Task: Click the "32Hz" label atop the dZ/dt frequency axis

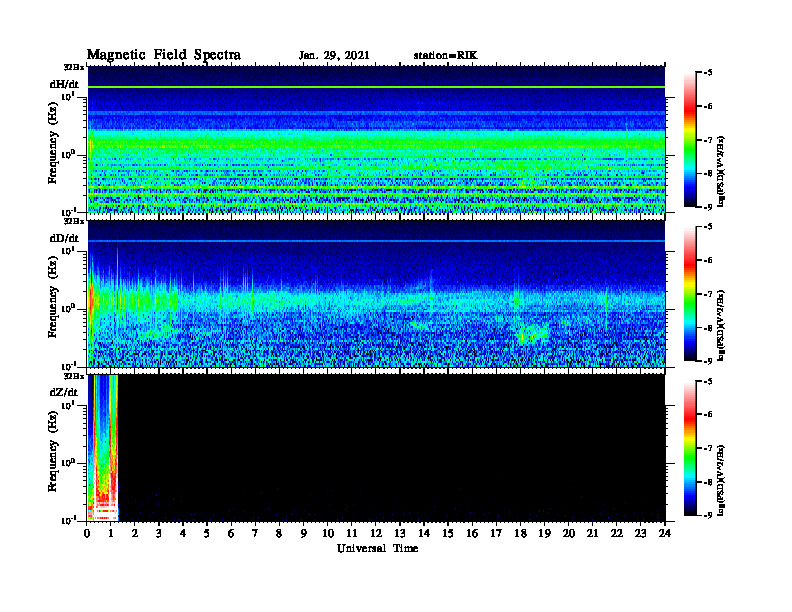Action: click(74, 376)
